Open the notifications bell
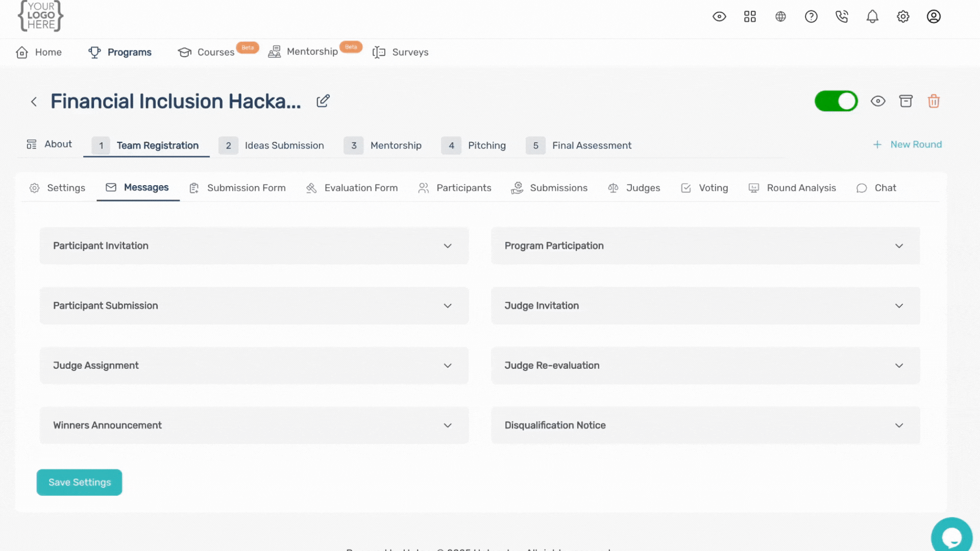 coord(872,17)
